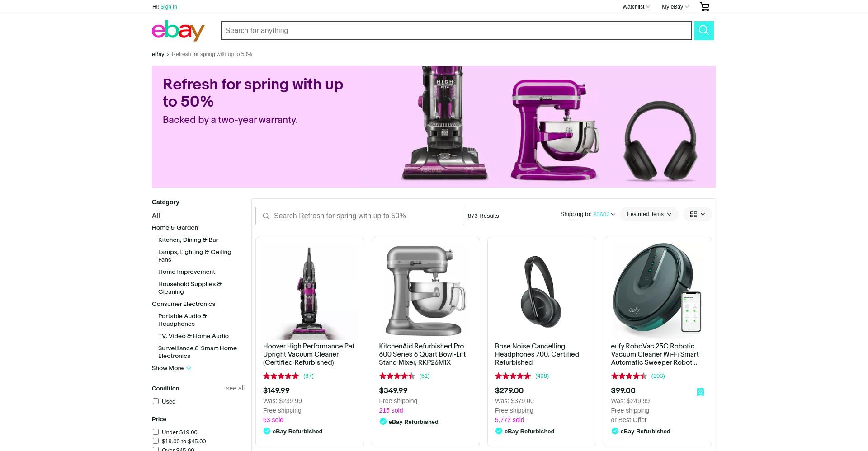868x451 pixels.
Task: Expand the Watchlist dropdown
Action: [636, 7]
